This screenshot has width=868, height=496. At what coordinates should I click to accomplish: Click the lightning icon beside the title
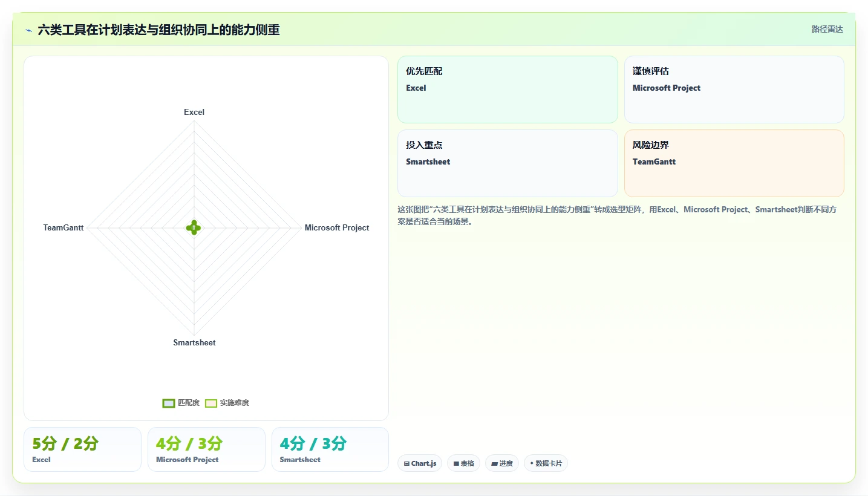tap(29, 30)
